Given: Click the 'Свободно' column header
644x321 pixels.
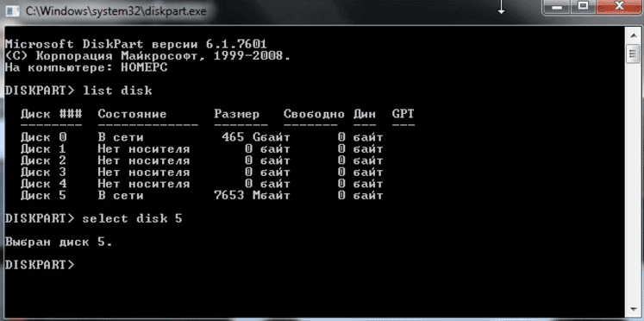Looking at the screenshot, I should 314,114.
